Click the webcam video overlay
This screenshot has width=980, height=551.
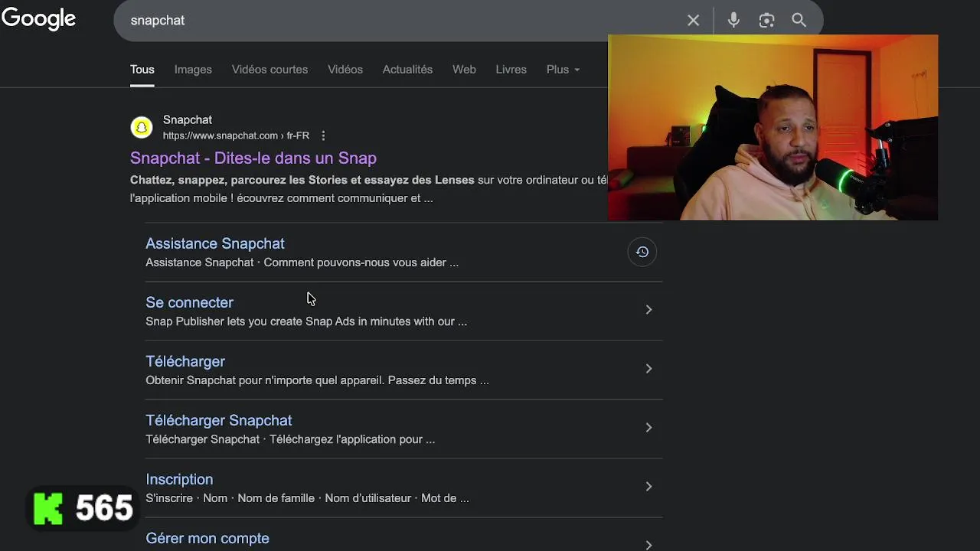point(773,128)
